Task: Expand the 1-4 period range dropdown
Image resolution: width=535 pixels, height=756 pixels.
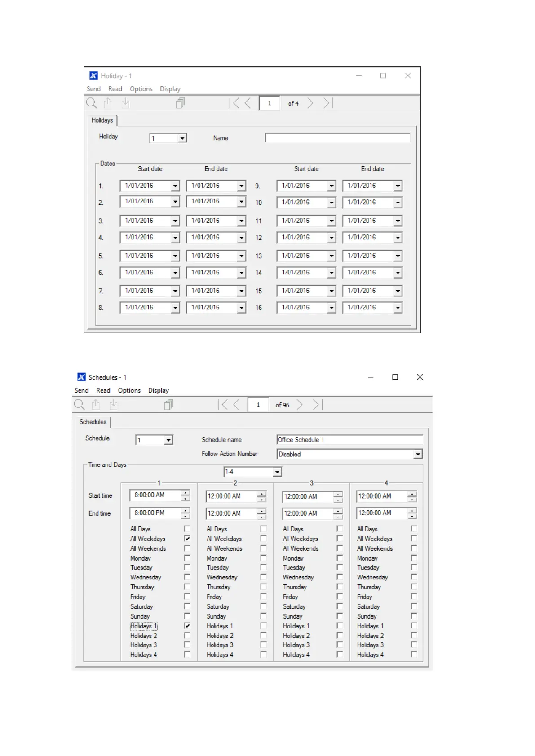Action: (x=277, y=472)
